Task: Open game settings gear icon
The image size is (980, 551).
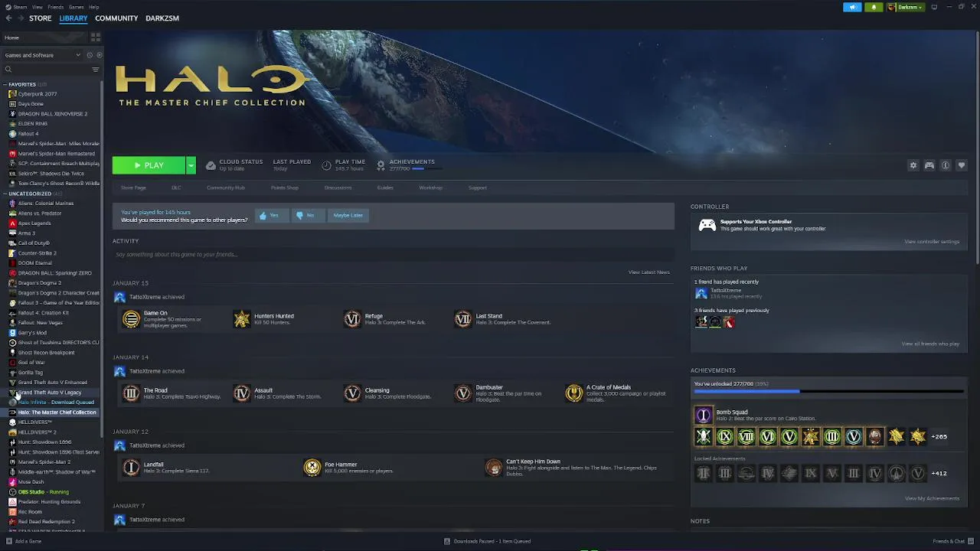Action: [913, 165]
